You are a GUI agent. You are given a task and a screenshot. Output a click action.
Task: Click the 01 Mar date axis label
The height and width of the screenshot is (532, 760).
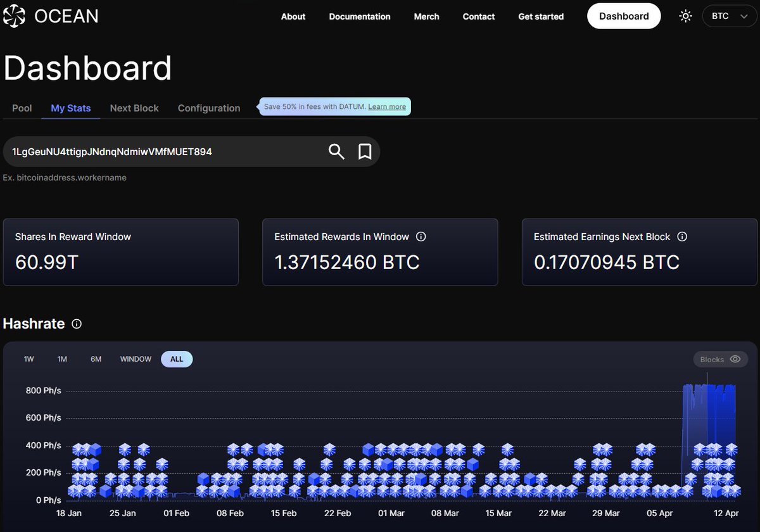coord(391,513)
